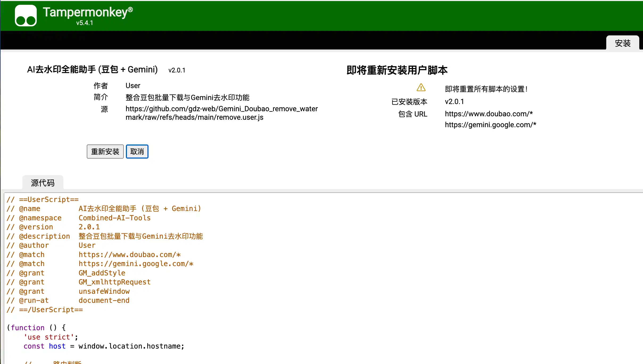643x364 pixels.
Task: Click the @grant unsafeWindow code line
Action: (68, 291)
